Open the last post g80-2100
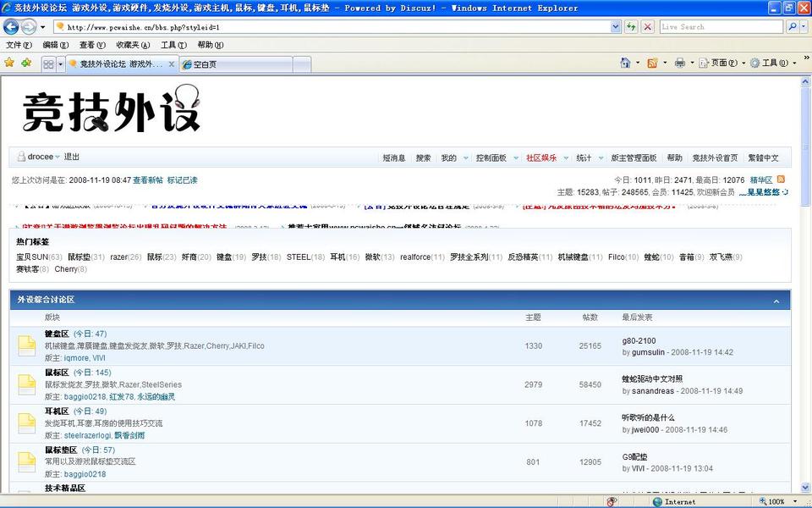Screen dimensions: 812x508 pyautogui.click(x=639, y=341)
